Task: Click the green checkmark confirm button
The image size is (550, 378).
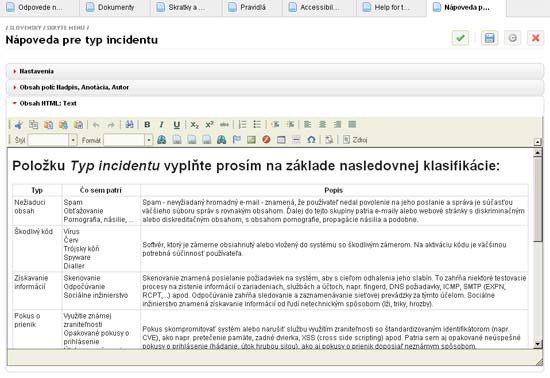Action: coord(461,38)
